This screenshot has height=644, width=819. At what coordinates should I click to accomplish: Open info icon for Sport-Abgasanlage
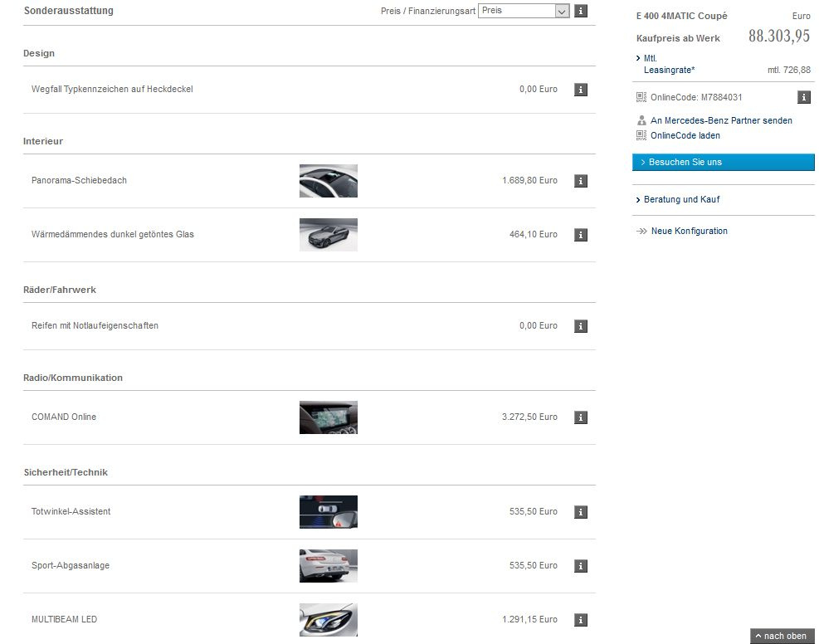coord(580,566)
